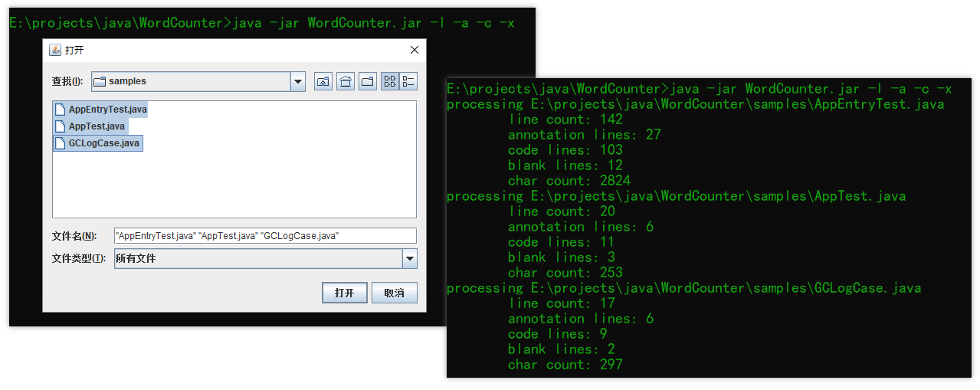
Task: Click the AppEntryTest.java file icon
Action: (x=61, y=110)
